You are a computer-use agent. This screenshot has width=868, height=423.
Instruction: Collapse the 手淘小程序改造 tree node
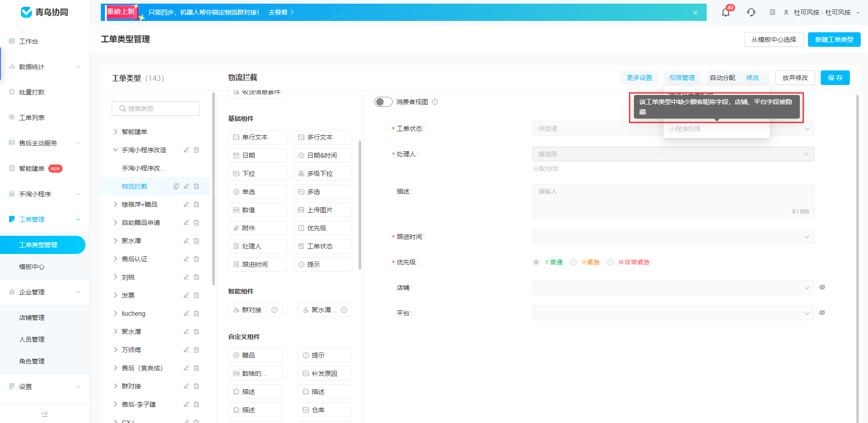115,150
